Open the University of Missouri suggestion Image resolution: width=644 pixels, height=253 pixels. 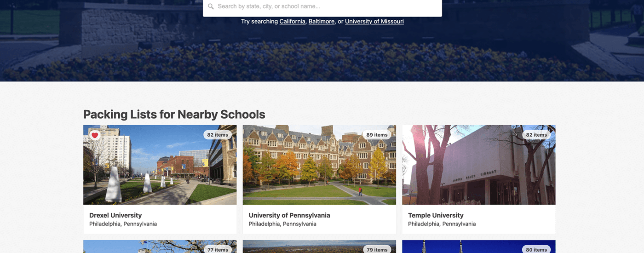[374, 21]
